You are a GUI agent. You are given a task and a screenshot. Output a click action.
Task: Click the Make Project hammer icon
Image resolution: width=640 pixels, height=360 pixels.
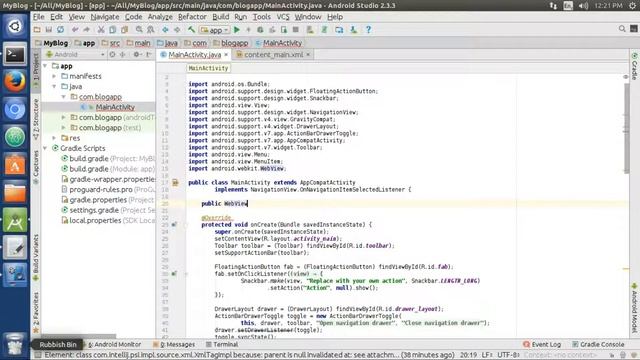191,29
